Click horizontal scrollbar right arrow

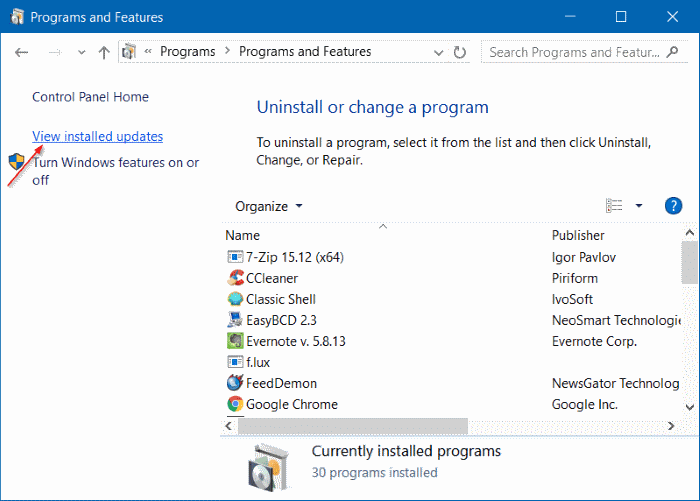(x=671, y=426)
